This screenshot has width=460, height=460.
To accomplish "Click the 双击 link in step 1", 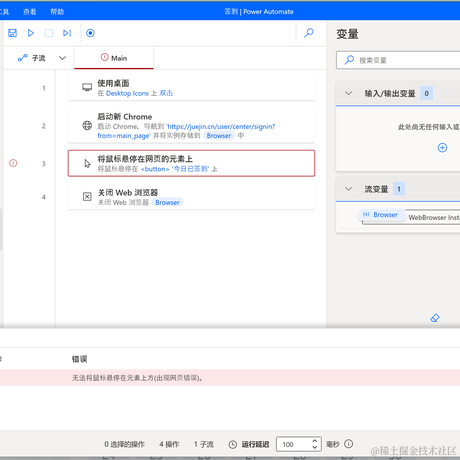I will 166,93.
